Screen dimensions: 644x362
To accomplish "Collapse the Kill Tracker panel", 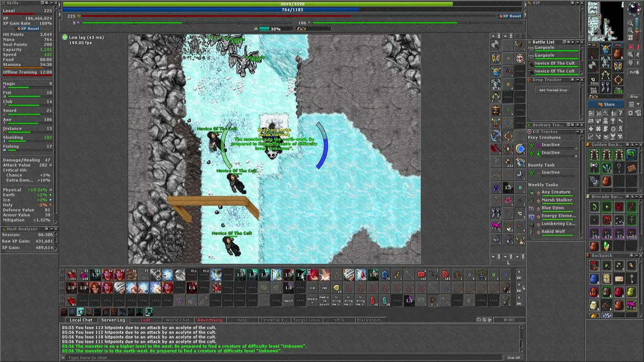I will click(578, 132).
